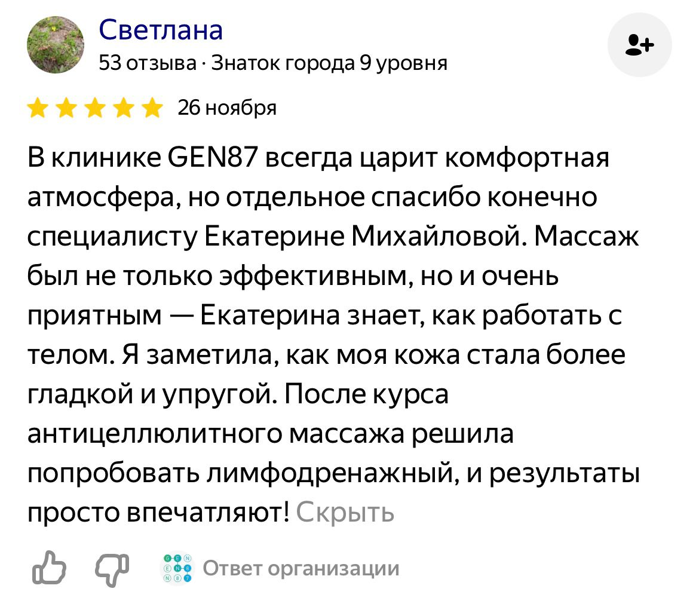Click the GEN87 organization logo icon

pos(177,568)
